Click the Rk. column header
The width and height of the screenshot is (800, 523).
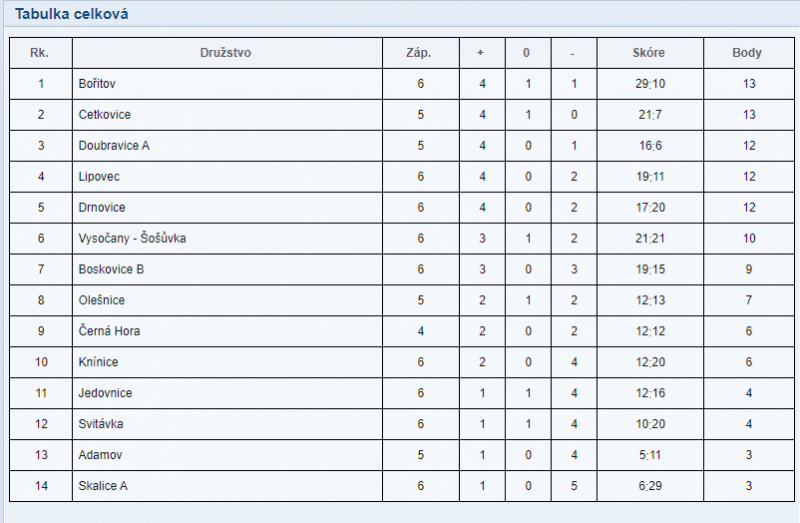pyautogui.click(x=39, y=53)
